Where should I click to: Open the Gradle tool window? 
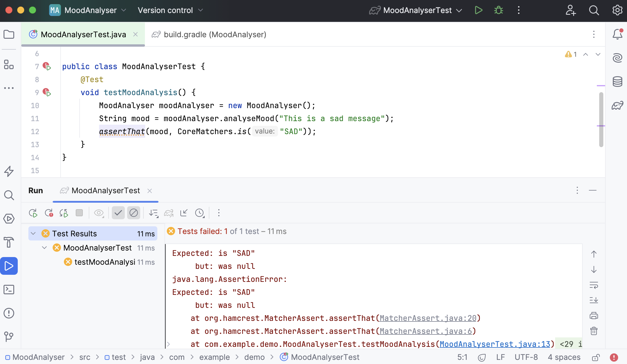[618, 105]
